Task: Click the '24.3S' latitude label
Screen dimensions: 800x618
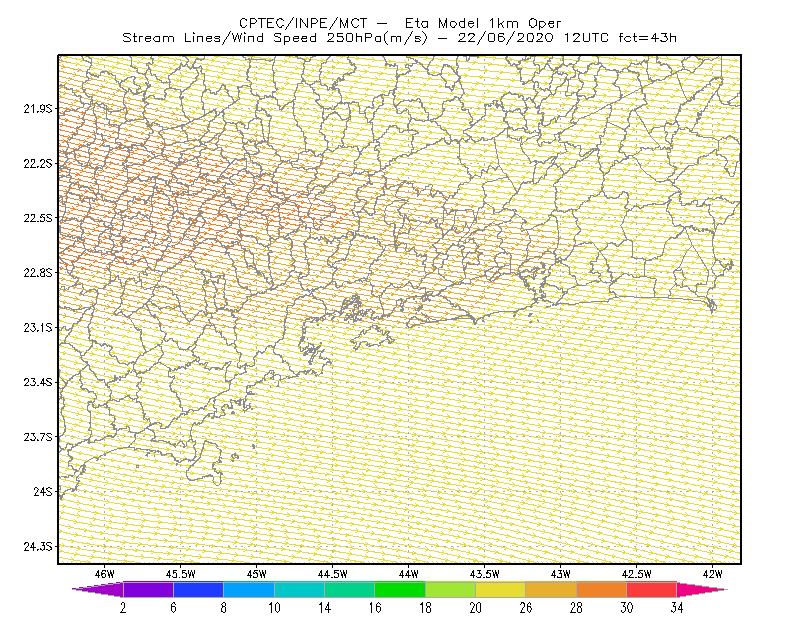Action: (38, 547)
